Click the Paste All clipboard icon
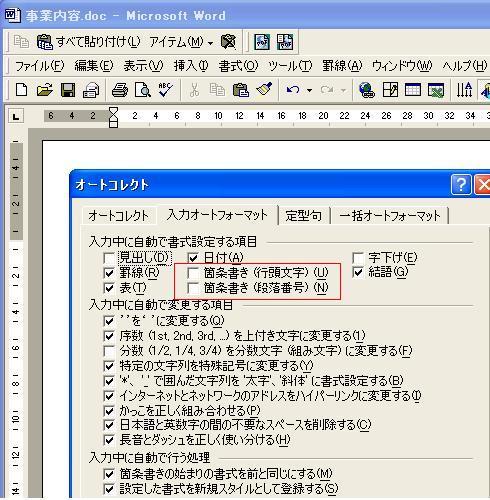 pos(45,42)
